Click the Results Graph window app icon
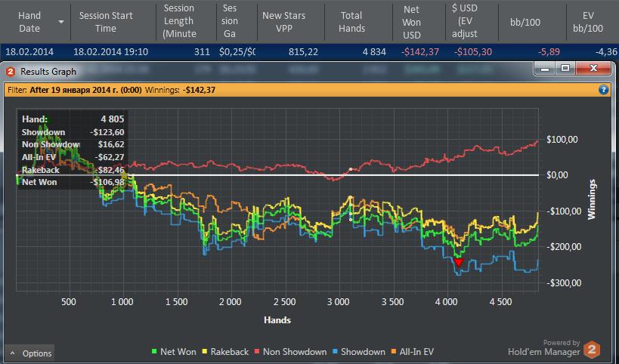Viewport: 619px width, 364px height. click(11, 72)
